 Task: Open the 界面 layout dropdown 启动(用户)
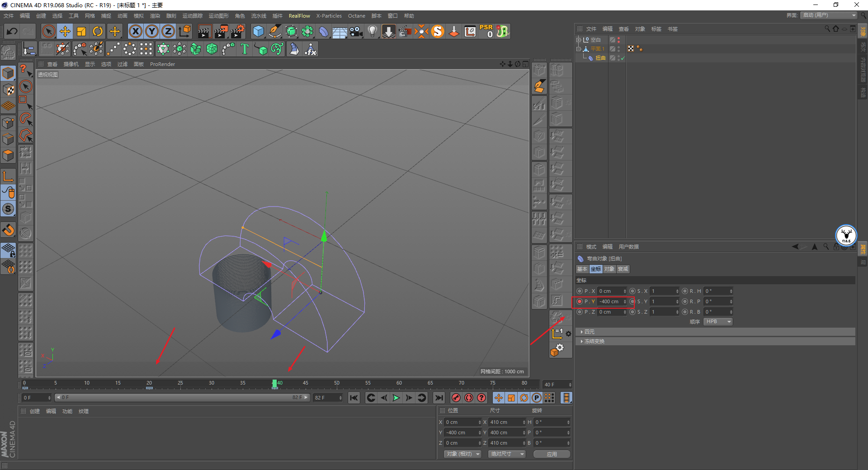pos(829,15)
